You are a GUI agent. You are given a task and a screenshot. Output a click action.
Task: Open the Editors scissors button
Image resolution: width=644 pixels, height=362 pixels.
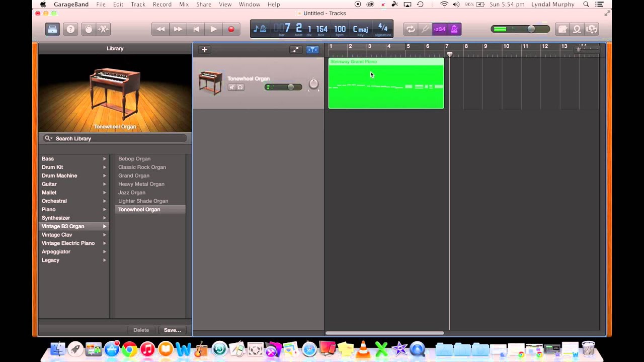pyautogui.click(x=103, y=29)
